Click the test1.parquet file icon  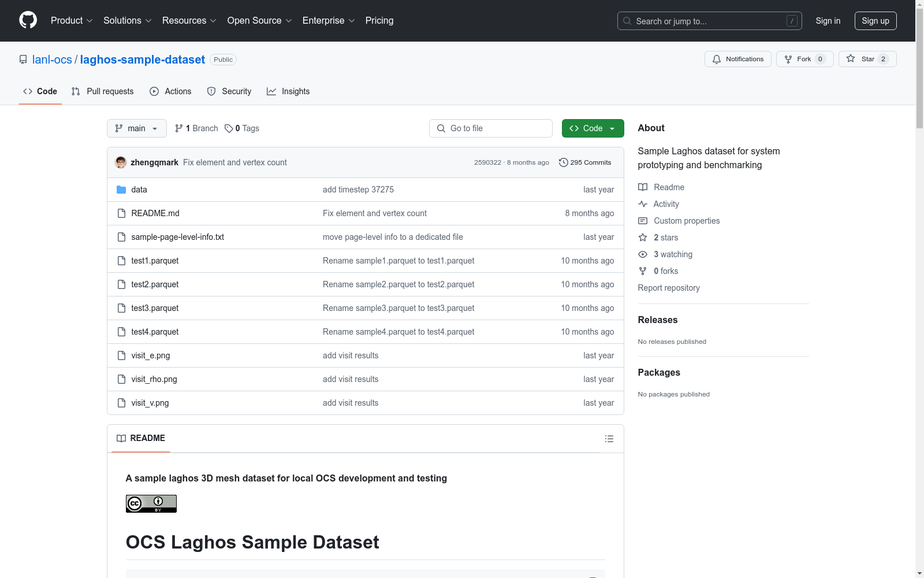click(x=121, y=261)
